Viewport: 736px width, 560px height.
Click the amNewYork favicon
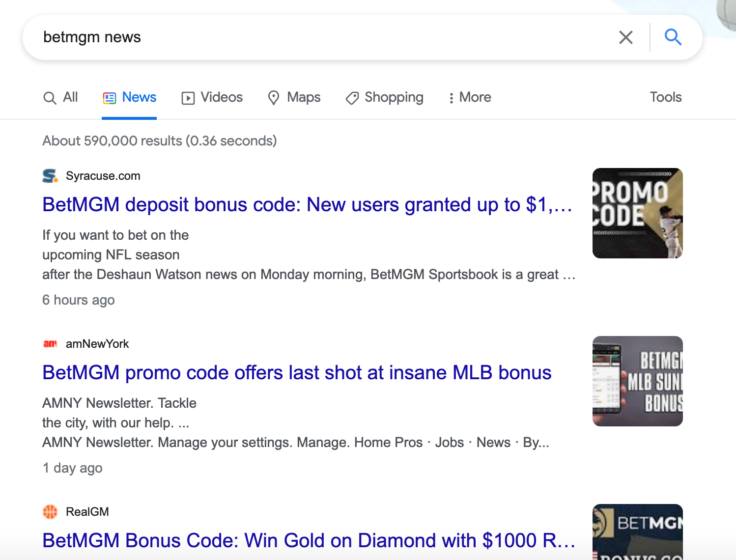click(50, 344)
